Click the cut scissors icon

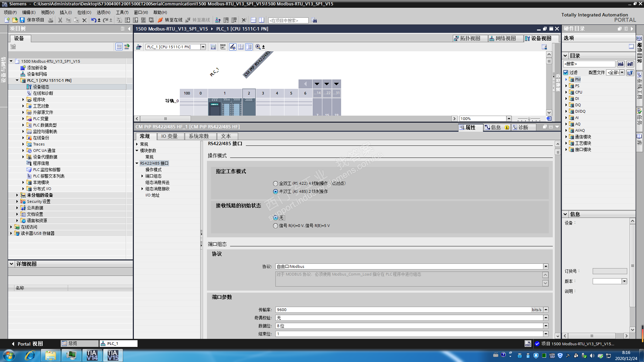[60, 20]
